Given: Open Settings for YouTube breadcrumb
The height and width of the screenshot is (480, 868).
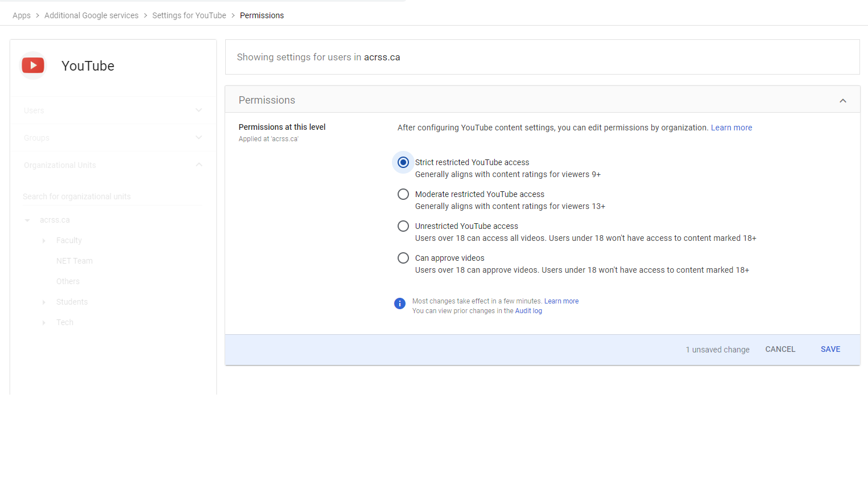Looking at the screenshot, I should [189, 15].
